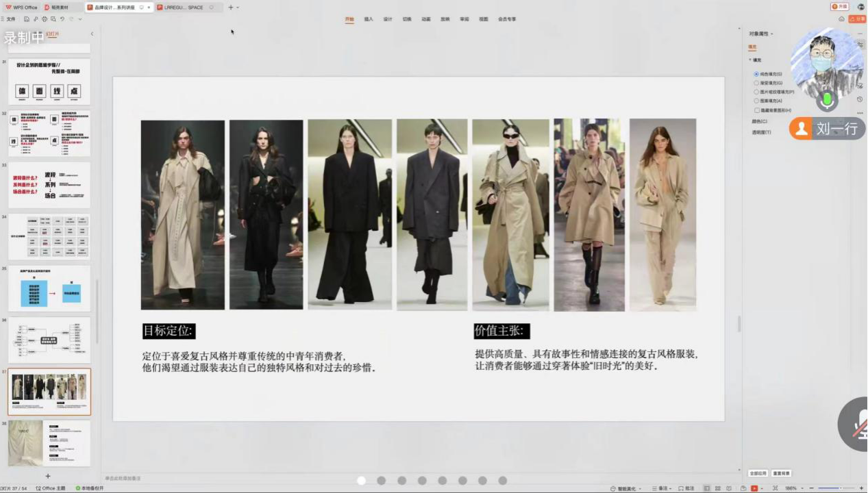Select the 渐变填充 gradient fill radio option
Viewport: 868px width, 493px height.
(x=756, y=83)
